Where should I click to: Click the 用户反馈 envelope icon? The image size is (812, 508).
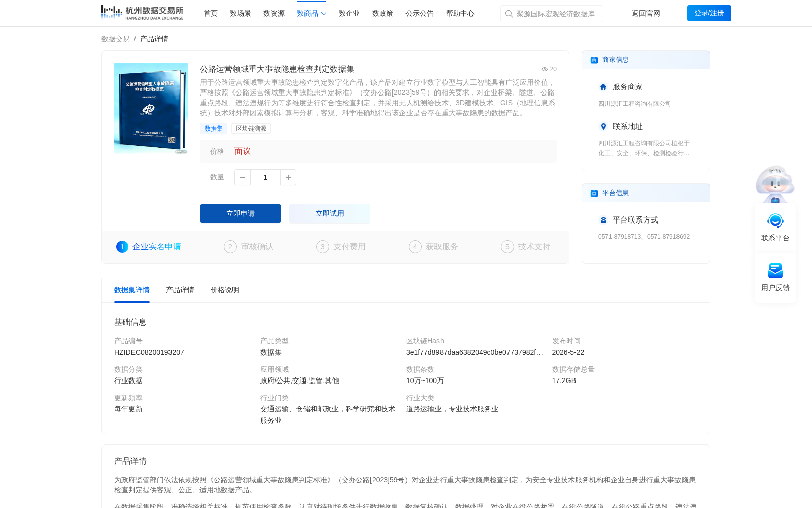point(775,271)
